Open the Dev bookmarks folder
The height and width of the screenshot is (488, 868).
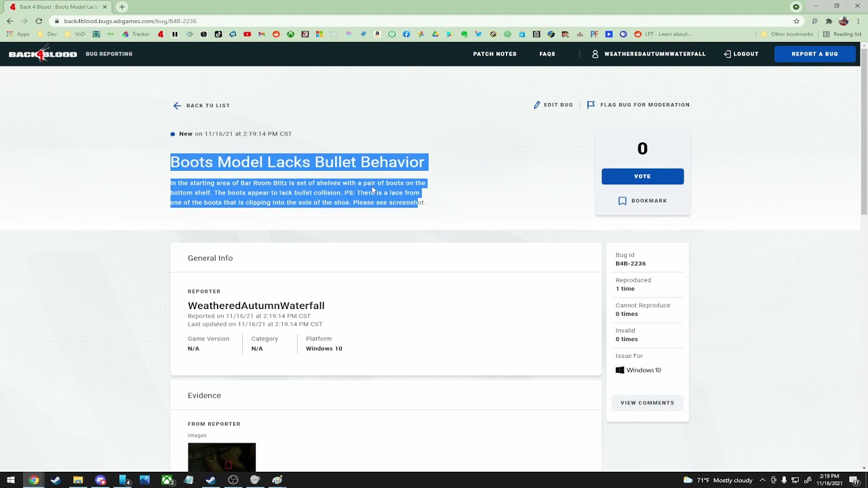[47, 34]
